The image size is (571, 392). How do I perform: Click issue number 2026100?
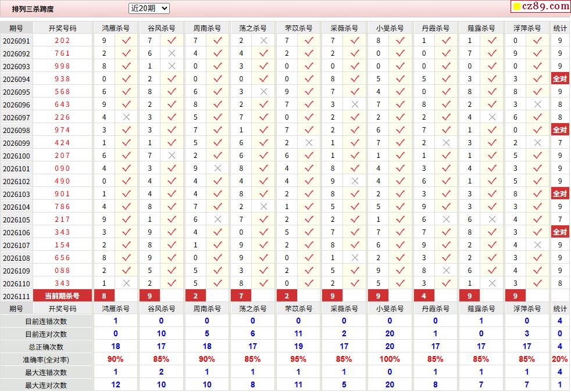tap(16, 156)
